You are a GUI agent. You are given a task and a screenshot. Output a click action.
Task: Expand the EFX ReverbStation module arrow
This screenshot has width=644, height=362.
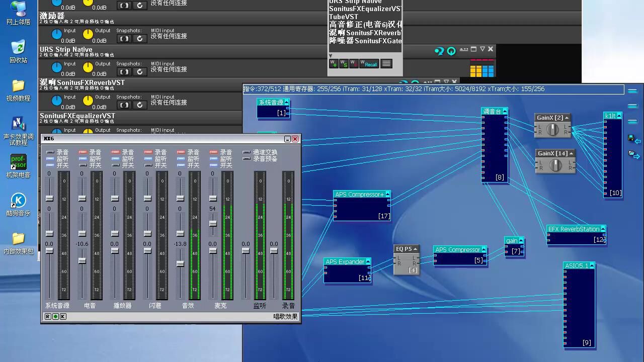click(x=603, y=229)
